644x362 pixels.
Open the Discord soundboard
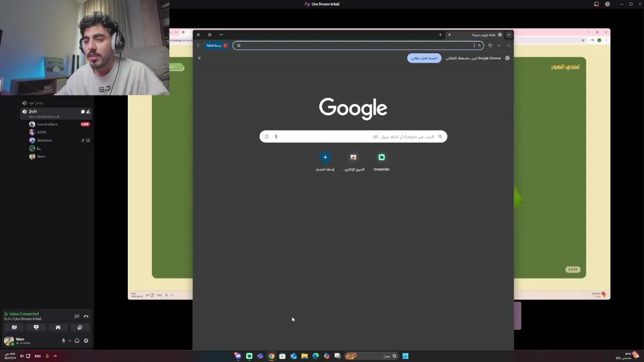(80, 327)
